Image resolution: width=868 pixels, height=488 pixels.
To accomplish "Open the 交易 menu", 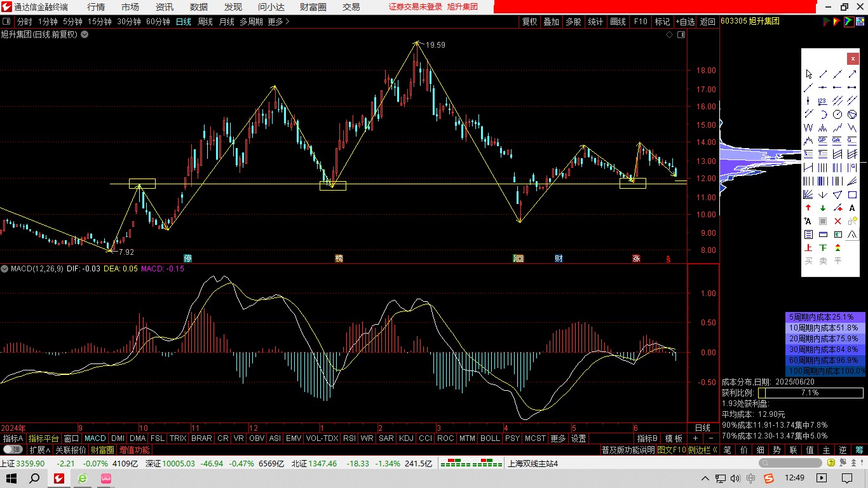I will pos(351,7).
